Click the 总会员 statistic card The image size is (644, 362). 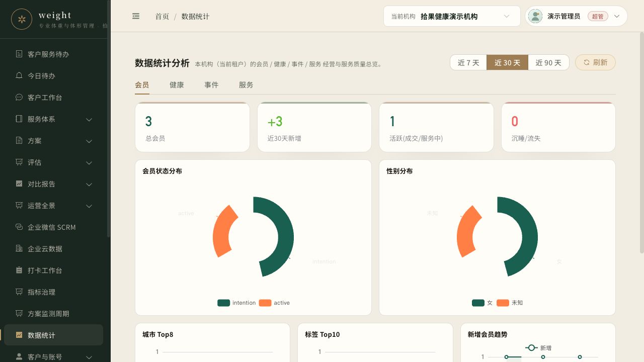192,127
